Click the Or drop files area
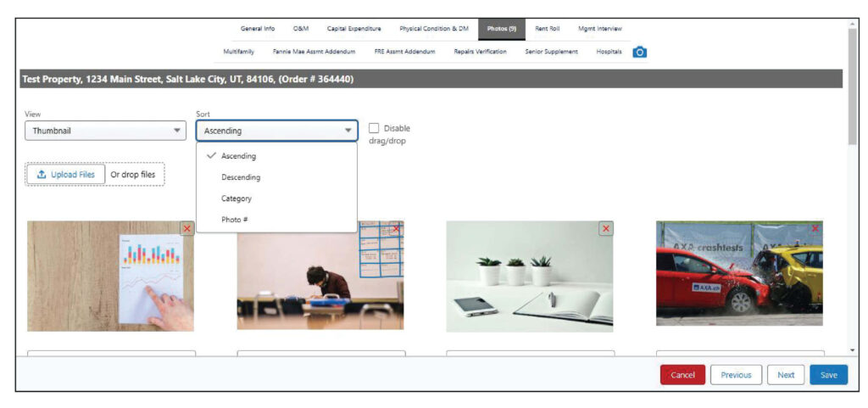This screenshot has height=408, width=868. point(133,175)
